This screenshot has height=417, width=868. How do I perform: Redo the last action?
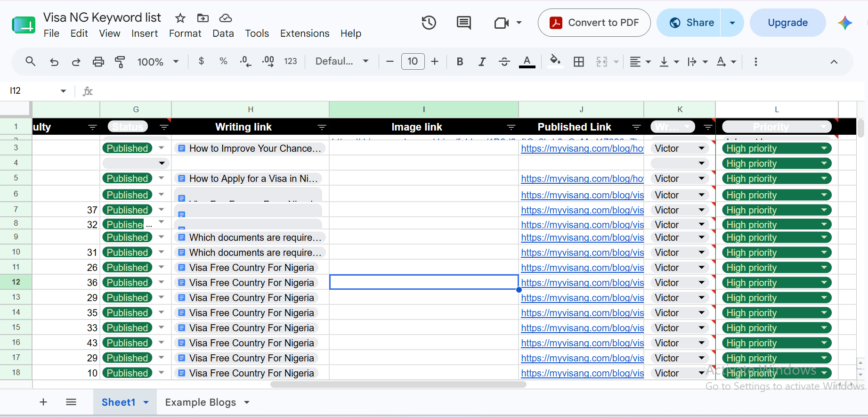(x=76, y=62)
